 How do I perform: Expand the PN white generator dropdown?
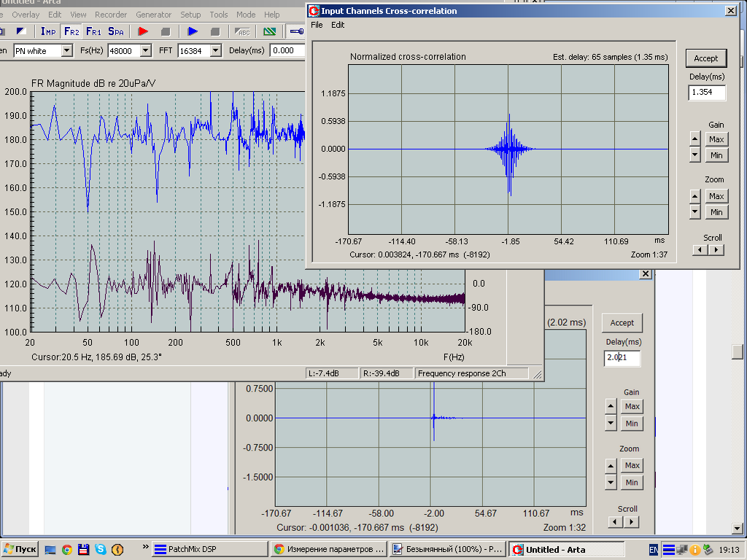point(67,50)
